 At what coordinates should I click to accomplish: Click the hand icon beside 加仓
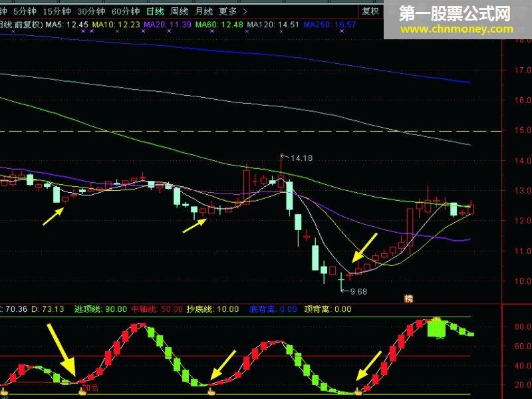[x=82, y=392]
